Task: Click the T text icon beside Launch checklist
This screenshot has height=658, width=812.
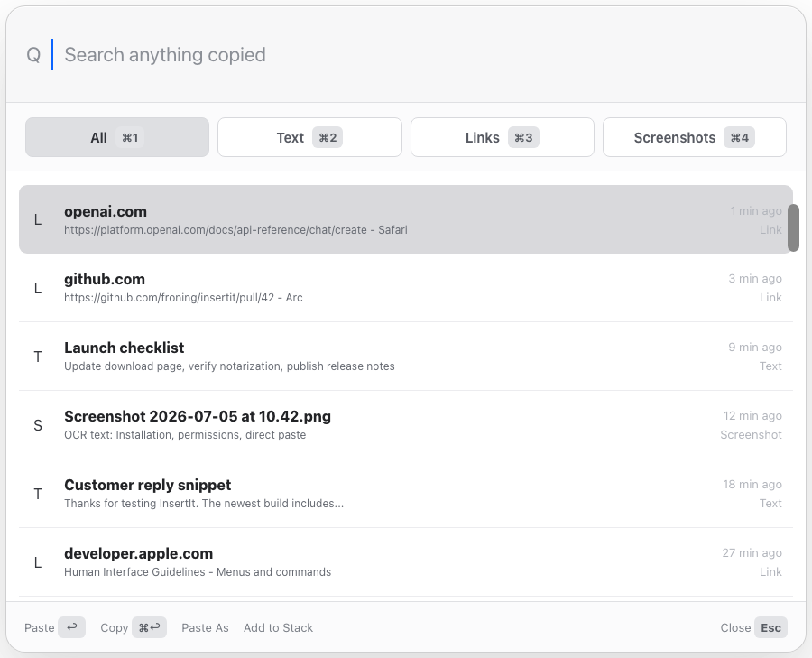Action: click(38, 357)
